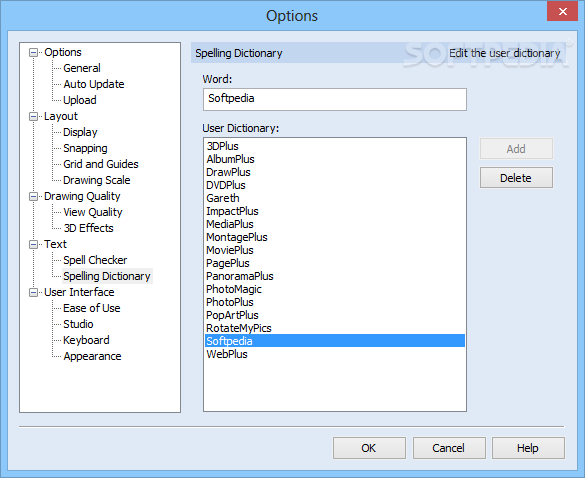Open Ease of Use settings

(92, 308)
